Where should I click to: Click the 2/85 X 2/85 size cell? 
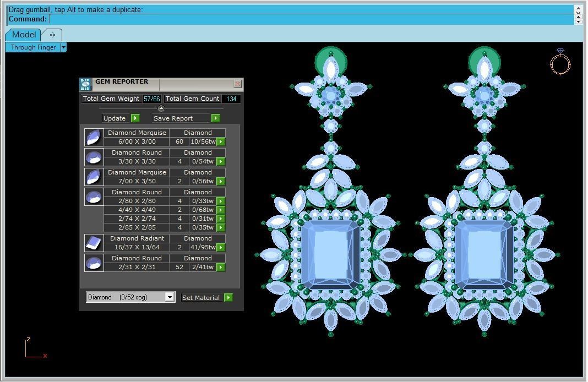pyautogui.click(x=137, y=227)
